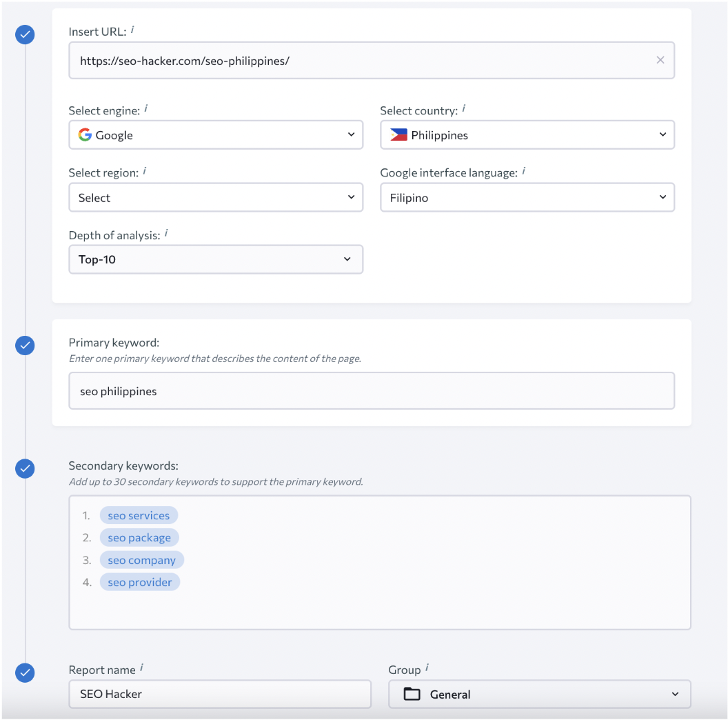Click info icon next to Insert URL
The image size is (728, 720).
tap(132, 30)
